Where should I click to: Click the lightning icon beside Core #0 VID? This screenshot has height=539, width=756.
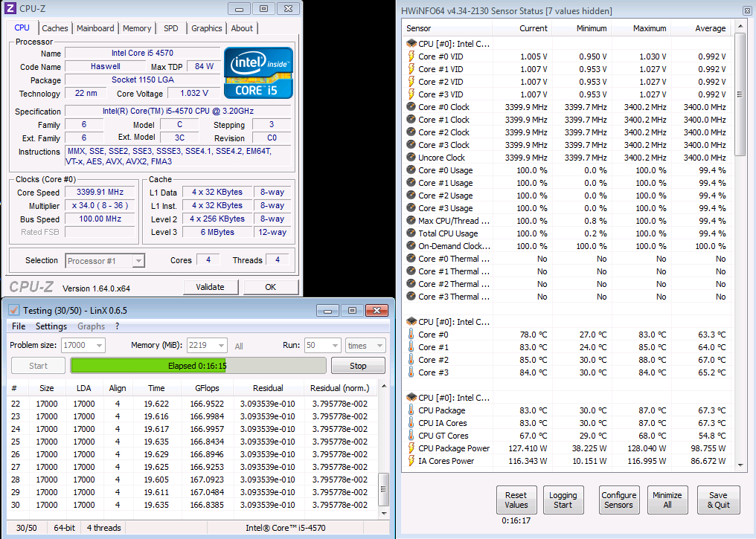click(x=411, y=57)
